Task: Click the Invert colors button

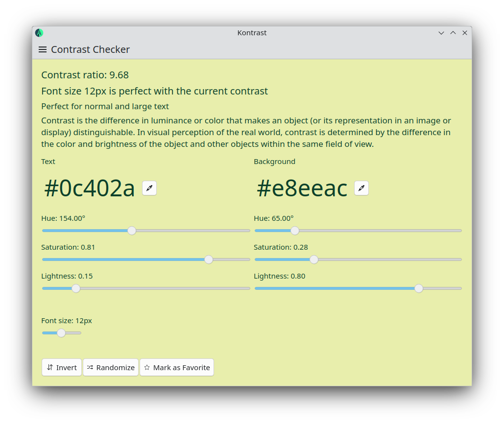Action: [x=62, y=367]
